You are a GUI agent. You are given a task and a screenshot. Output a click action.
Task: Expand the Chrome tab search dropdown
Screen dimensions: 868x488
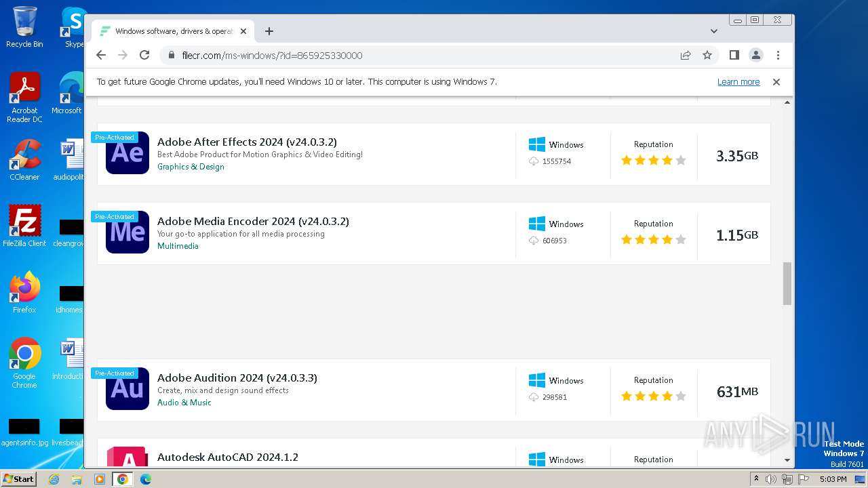(x=714, y=31)
